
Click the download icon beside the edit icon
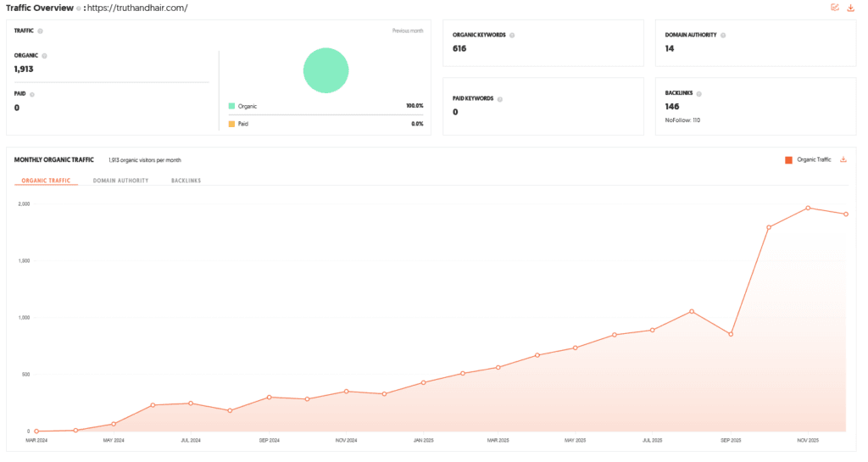click(x=851, y=8)
